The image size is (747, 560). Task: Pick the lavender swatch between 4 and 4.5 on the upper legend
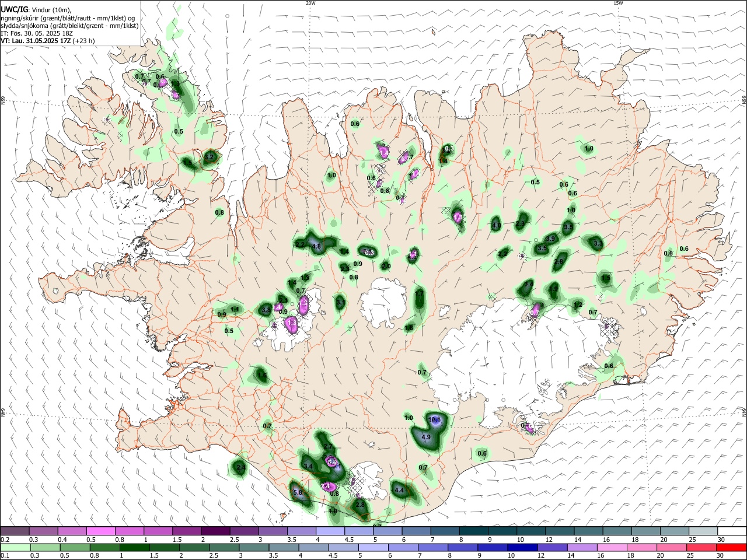330,531
